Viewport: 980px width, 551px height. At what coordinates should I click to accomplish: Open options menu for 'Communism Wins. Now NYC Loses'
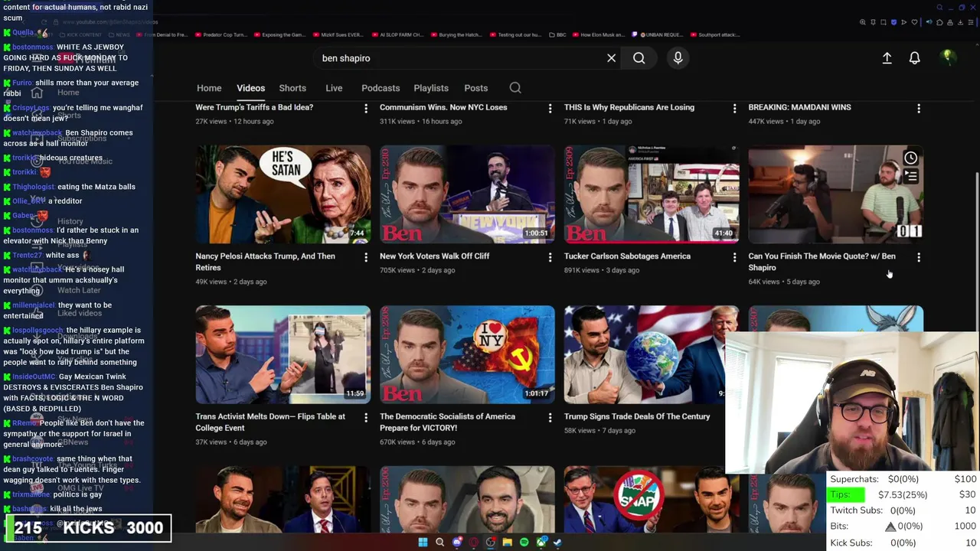pyautogui.click(x=550, y=109)
